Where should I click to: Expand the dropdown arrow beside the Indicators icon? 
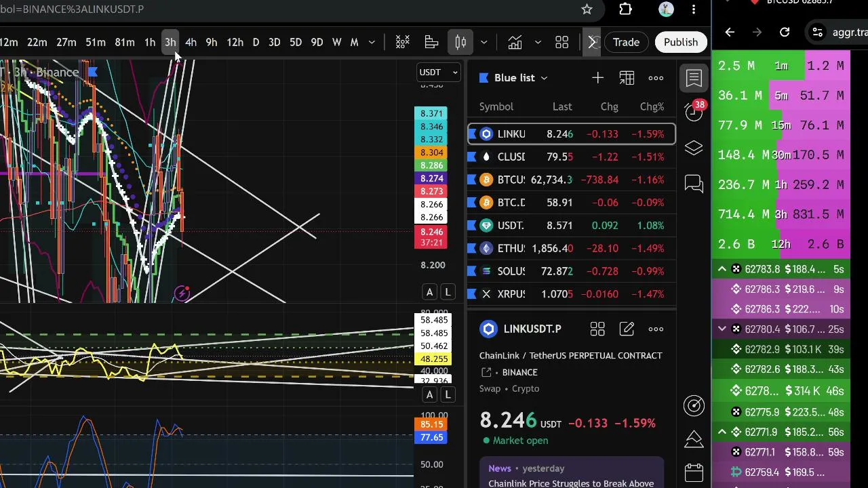[x=538, y=43]
